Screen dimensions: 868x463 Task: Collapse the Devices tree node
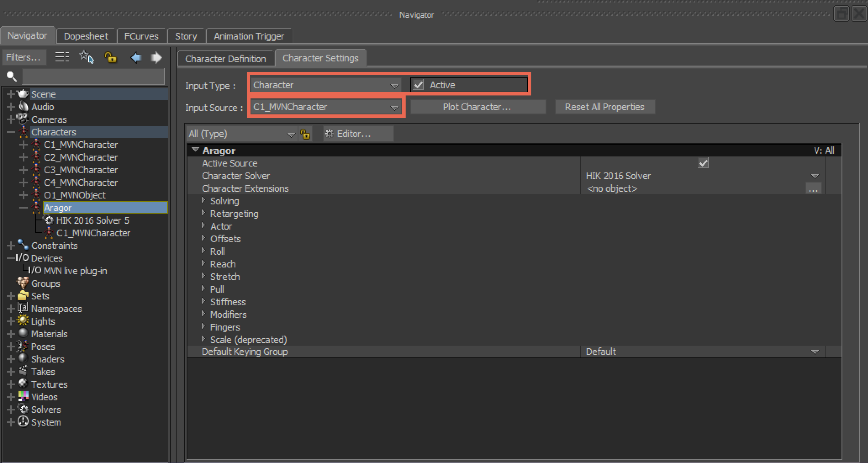click(x=11, y=258)
